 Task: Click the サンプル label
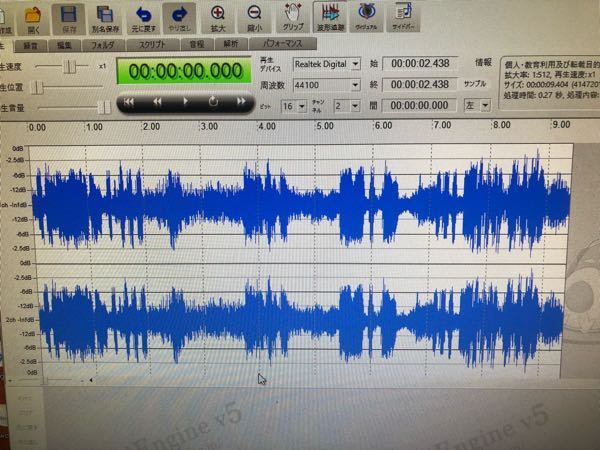(474, 84)
